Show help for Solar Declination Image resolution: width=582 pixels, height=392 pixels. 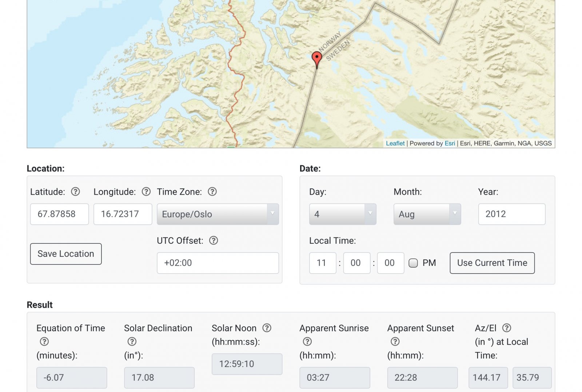click(x=132, y=342)
